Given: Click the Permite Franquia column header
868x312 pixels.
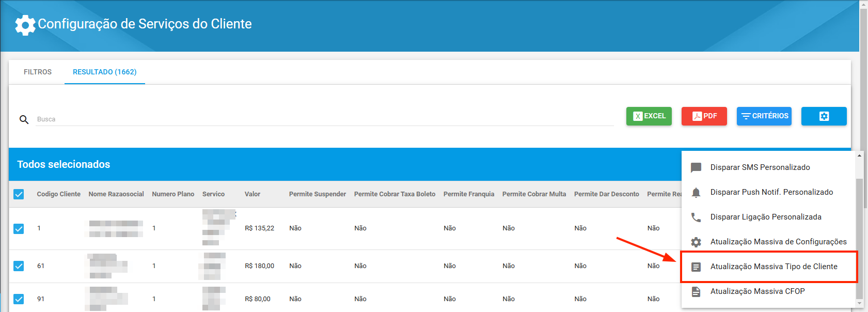Looking at the screenshot, I should (469, 194).
